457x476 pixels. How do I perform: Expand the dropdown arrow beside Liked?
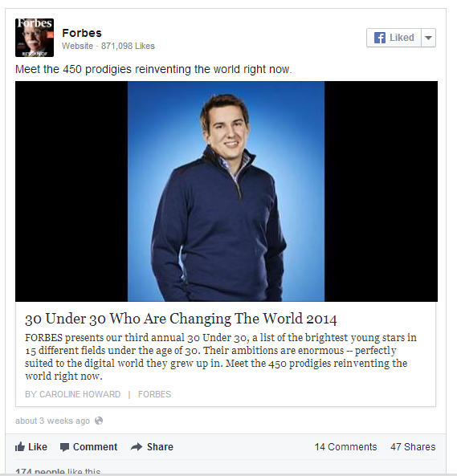click(428, 38)
